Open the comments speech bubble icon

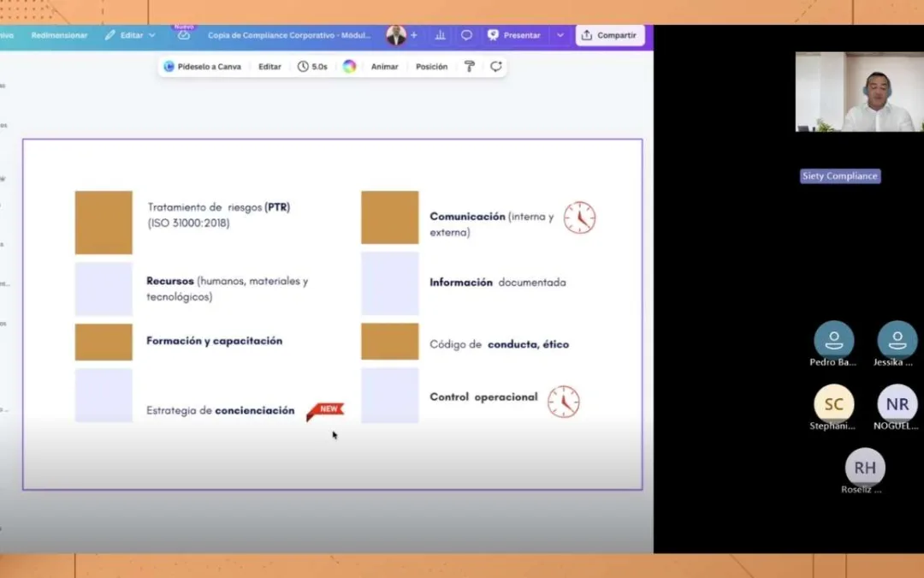(x=466, y=35)
